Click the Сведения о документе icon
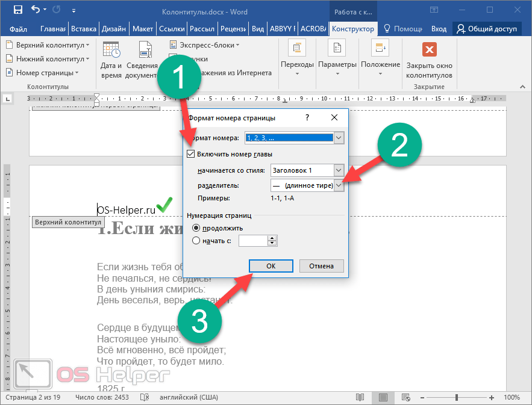This screenshot has width=532, height=405. [145, 50]
